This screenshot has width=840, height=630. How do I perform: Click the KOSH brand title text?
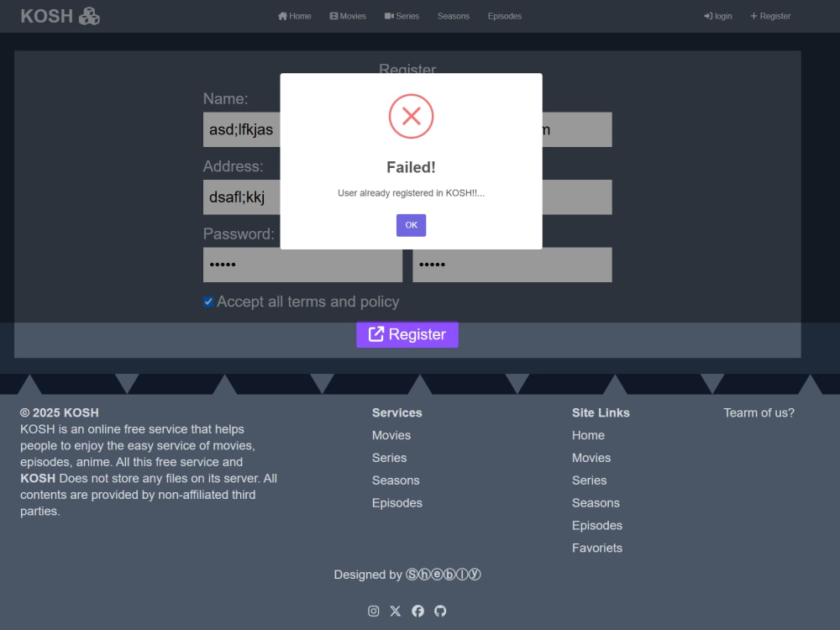pos(46,16)
